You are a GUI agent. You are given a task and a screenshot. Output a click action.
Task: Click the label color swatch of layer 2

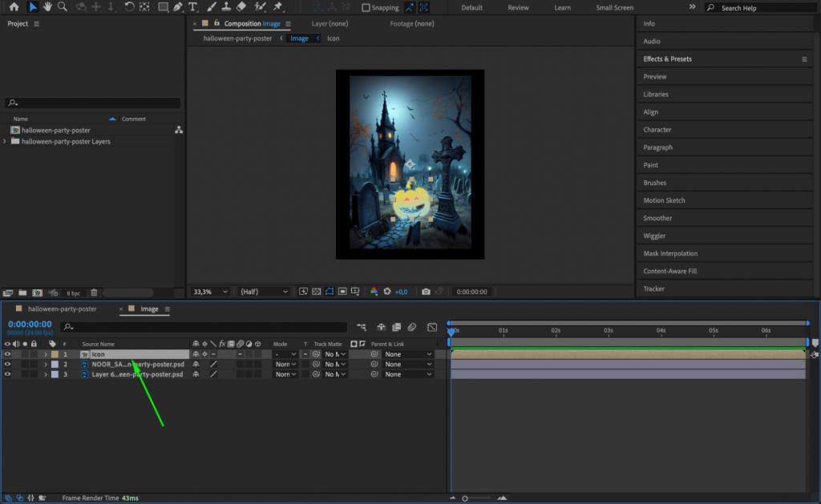pos(55,364)
